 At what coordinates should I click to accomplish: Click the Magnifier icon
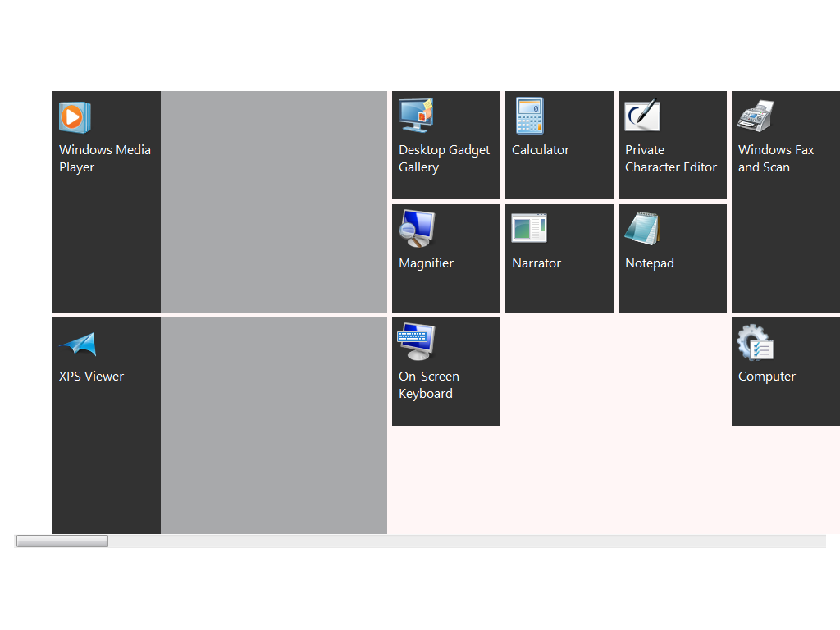pyautogui.click(x=417, y=229)
